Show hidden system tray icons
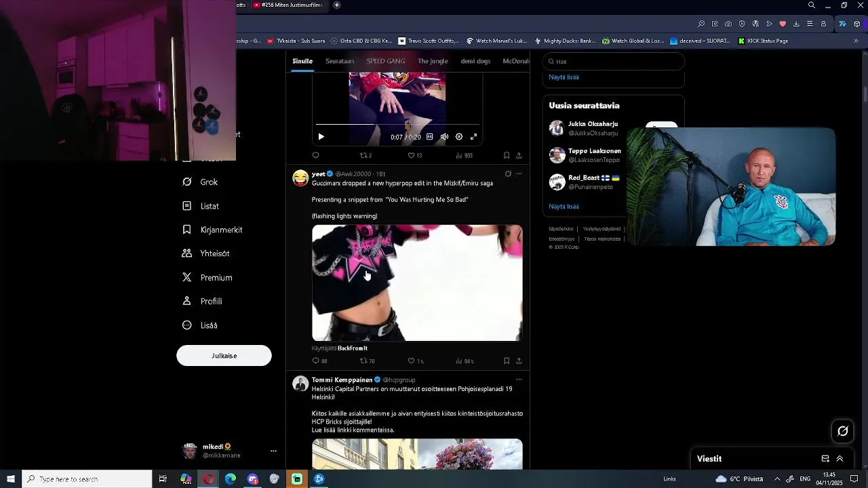 [777, 479]
